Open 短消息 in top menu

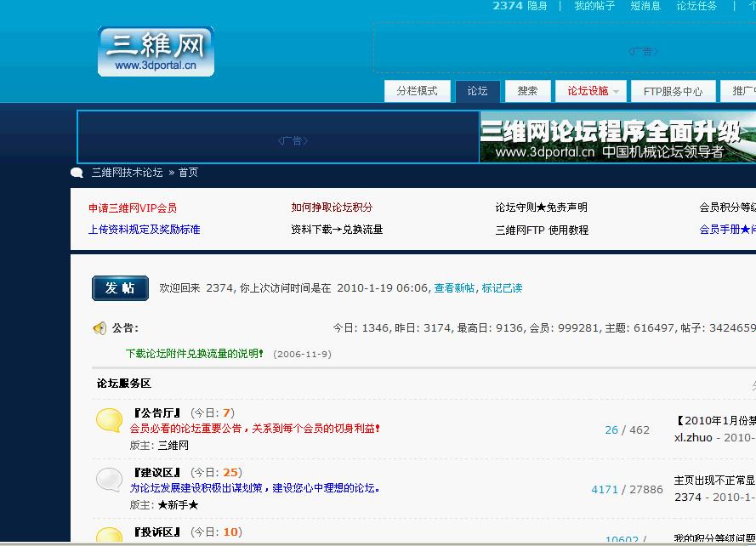[x=645, y=6]
